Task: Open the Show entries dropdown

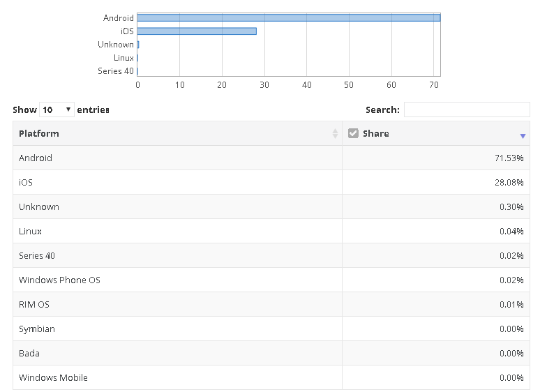Action: pyautogui.click(x=57, y=110)
